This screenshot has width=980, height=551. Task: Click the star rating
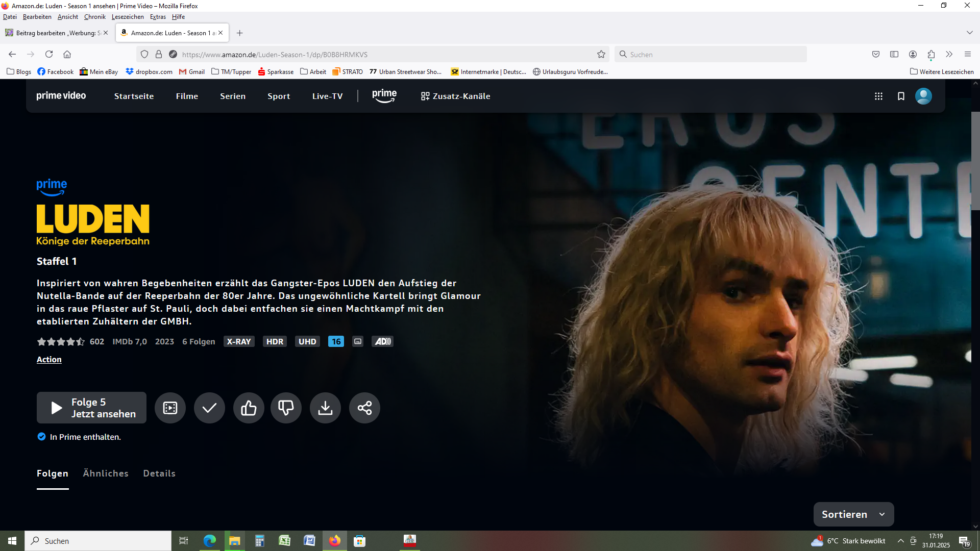[61, 341]
